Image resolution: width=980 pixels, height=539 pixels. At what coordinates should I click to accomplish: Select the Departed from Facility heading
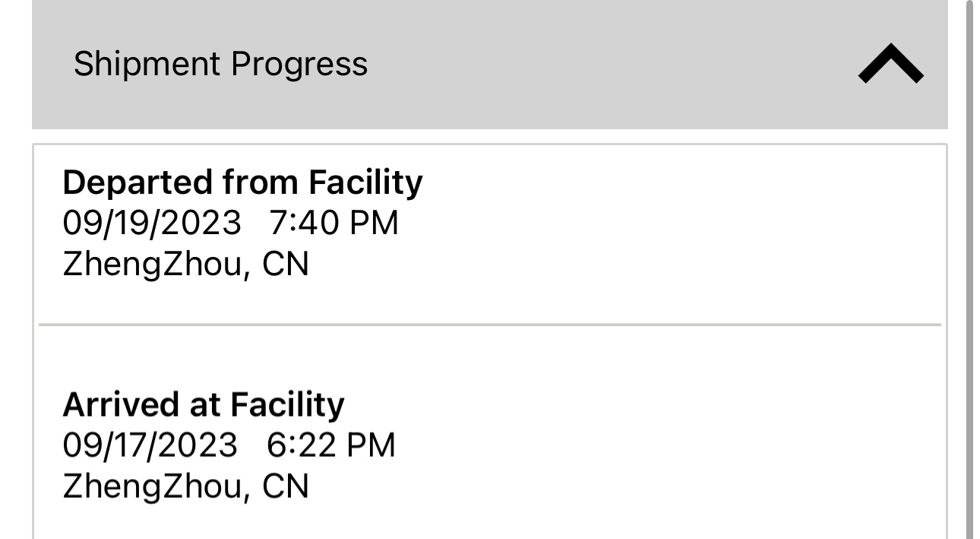click(242, 182)
